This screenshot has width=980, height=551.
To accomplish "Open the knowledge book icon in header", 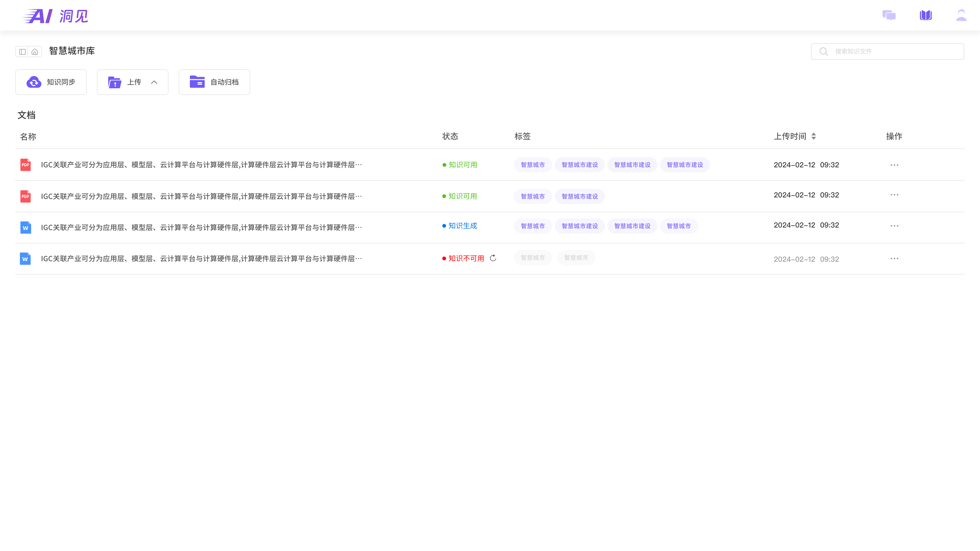I will pos(926,15).
